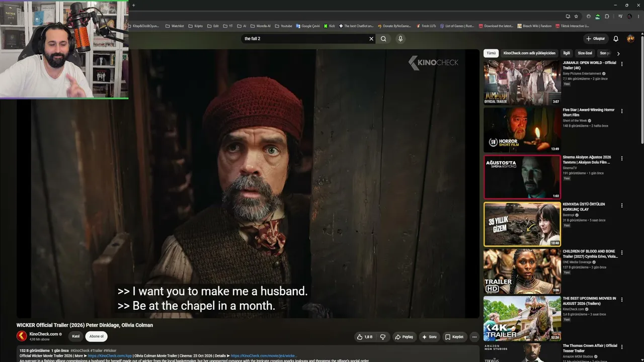Open the Donate ByNoGame bookmark
Screen dimensions: 644x362
tap(394, 26)
